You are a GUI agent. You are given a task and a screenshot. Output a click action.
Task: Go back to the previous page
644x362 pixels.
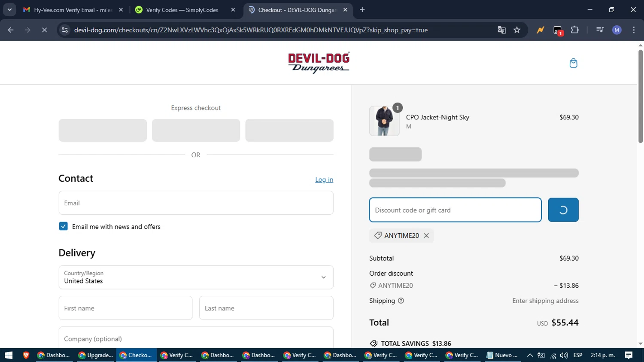11,30
